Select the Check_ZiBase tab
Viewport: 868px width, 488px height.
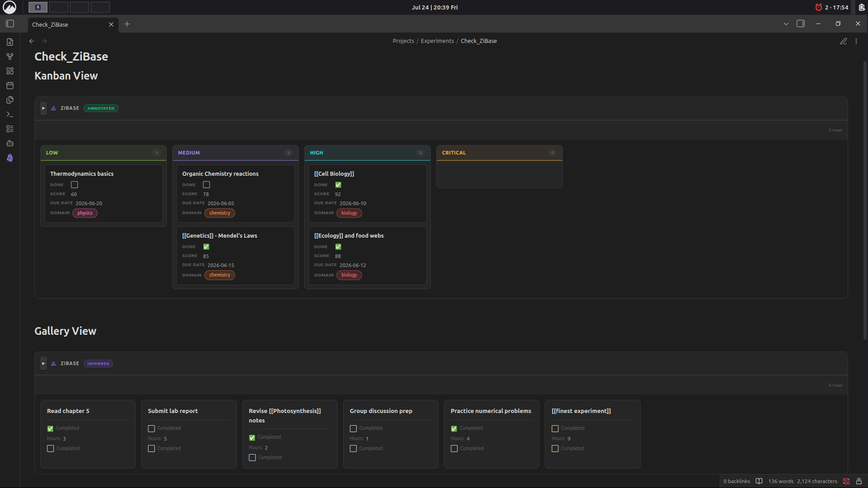[73, 24]
